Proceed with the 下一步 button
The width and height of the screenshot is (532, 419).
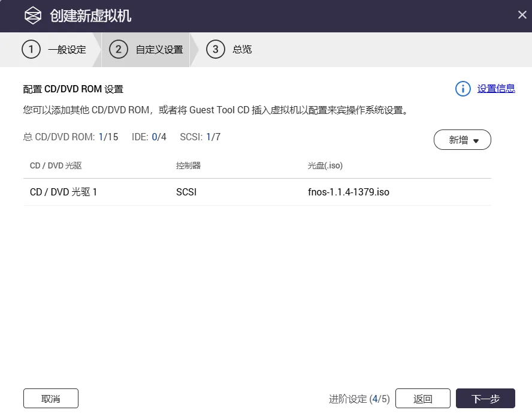485,398
